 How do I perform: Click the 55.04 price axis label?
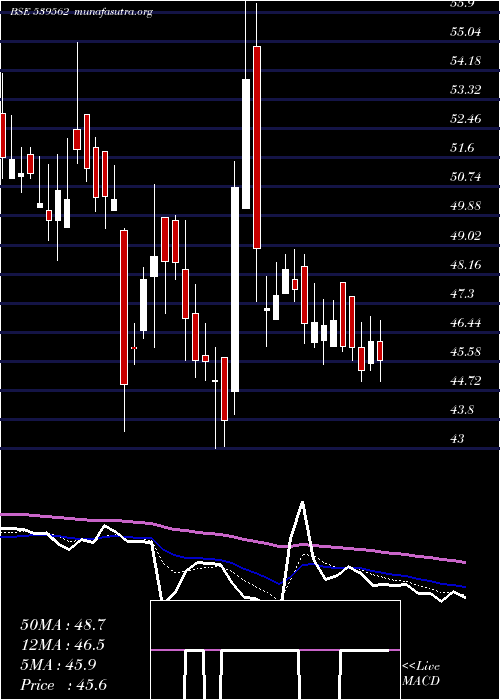coord(466,32)
